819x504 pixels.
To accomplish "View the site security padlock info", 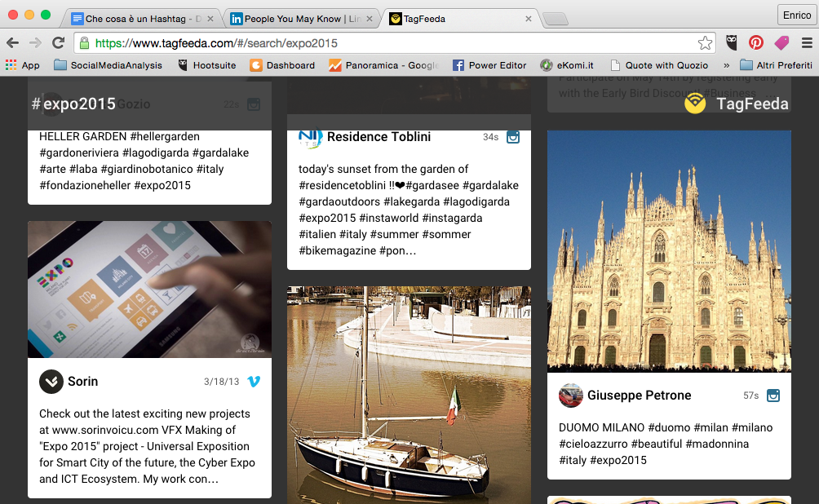I will click(84, 43).
